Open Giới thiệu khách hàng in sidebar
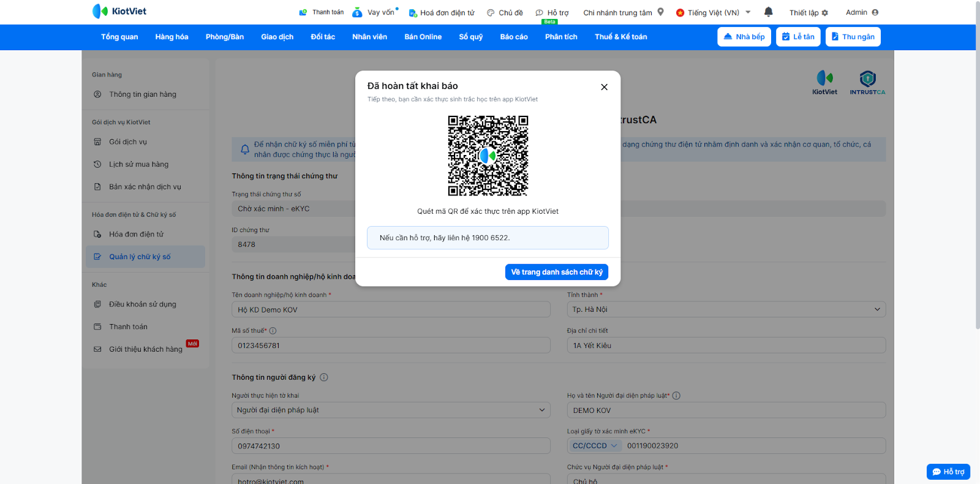980x484 pixels. pyautogui.click(x=146, y=349)
